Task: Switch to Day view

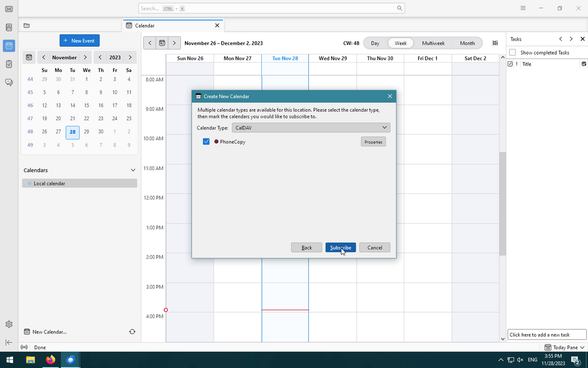Action: (375, 43)
